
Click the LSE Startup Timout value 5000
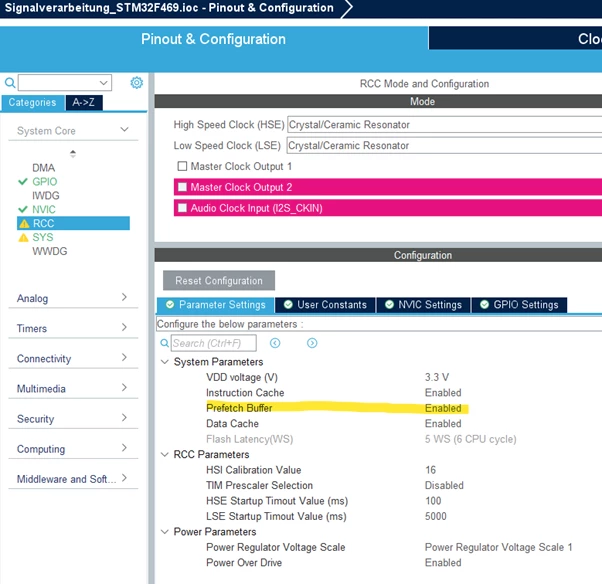point(436,516)
